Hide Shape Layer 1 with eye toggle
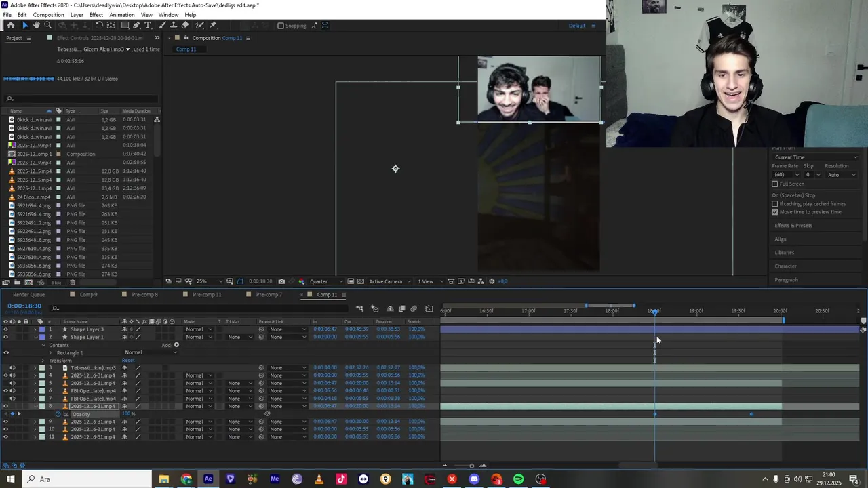This screenshot has height=488, width=868. pos(6,337)
